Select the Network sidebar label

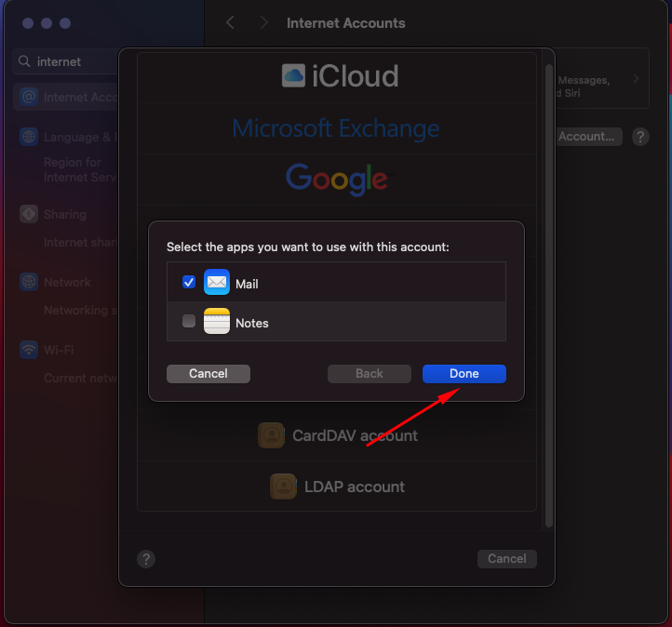(67, 282)
